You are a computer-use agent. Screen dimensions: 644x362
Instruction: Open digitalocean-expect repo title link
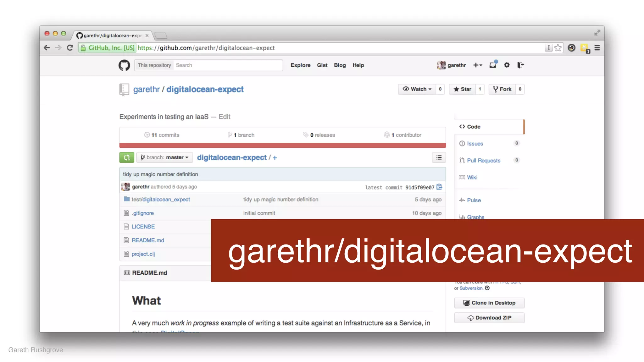coord(205,90)
